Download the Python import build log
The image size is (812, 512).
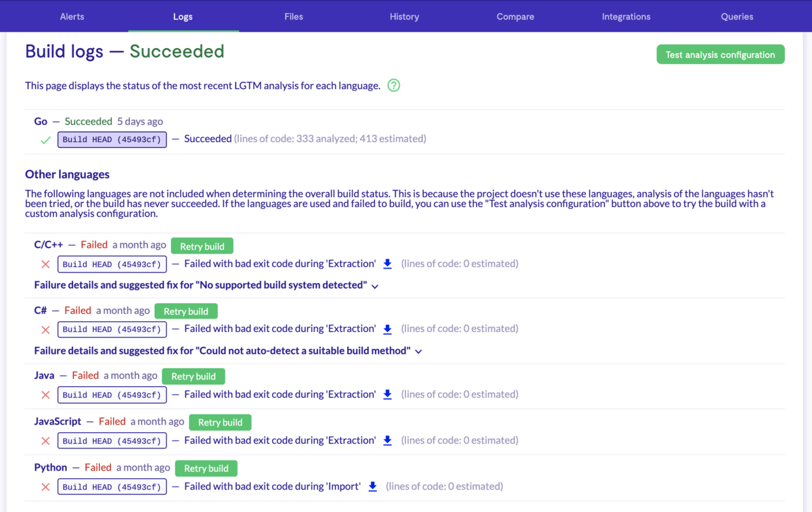click(x=372, y=486)
